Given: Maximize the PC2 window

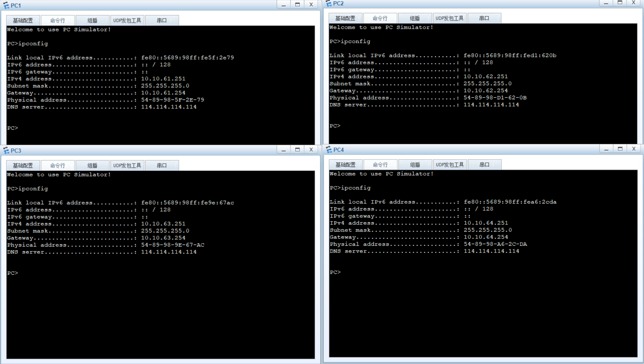Looking at the screenshot, I should point(620,3).
